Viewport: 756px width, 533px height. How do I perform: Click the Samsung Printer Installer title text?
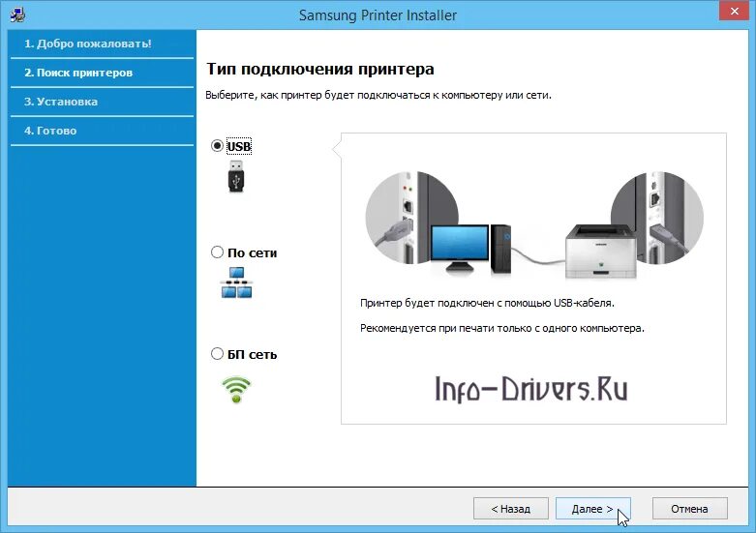[378, 15]
